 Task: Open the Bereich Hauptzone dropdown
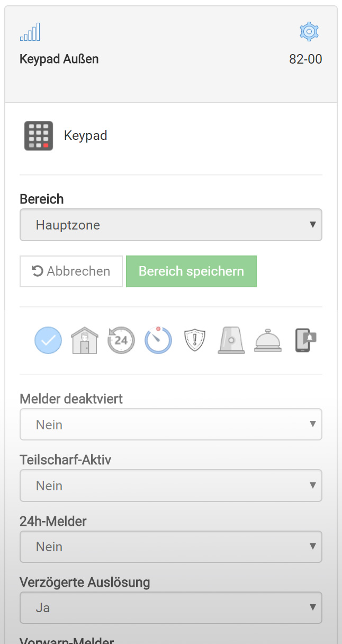tap(170, 225)
